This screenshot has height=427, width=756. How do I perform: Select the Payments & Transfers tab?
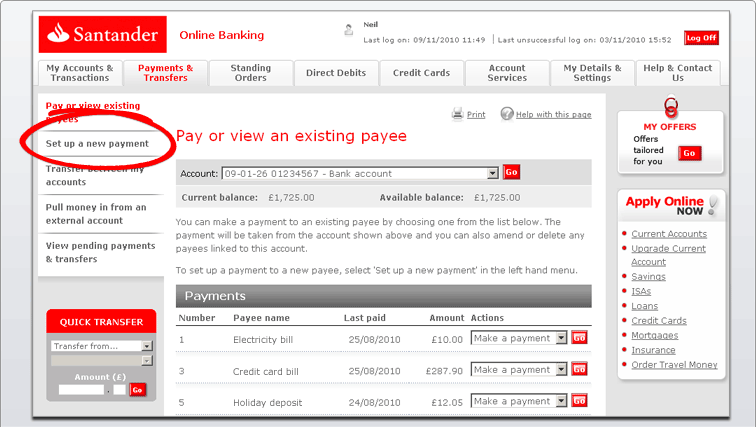[x=165, y=73]
